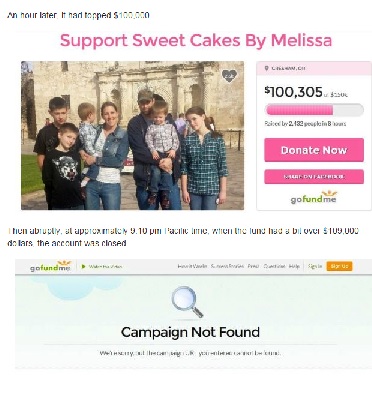Image resolution: width=372 pixels, height=395 pixels.
Task: Click the family campaign photo
Action: 132,135
